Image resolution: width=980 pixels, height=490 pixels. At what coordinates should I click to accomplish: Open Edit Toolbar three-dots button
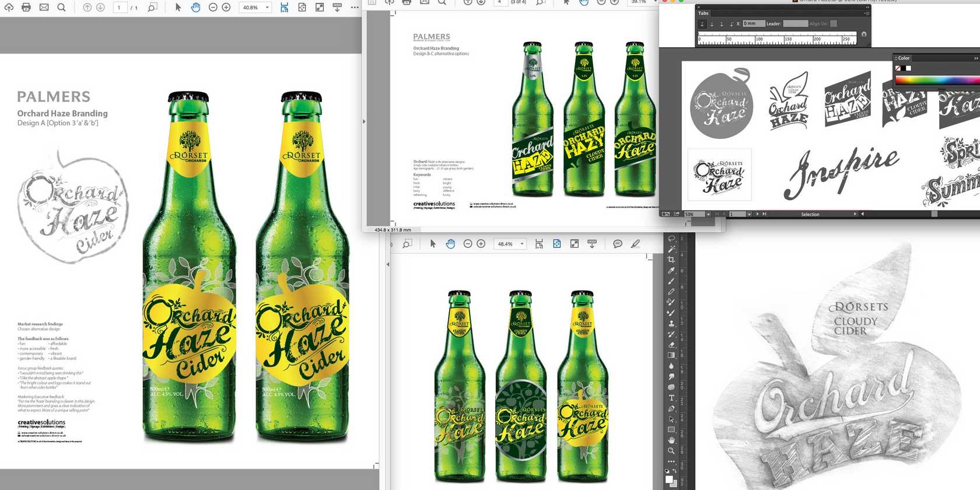tap(671, 461)
